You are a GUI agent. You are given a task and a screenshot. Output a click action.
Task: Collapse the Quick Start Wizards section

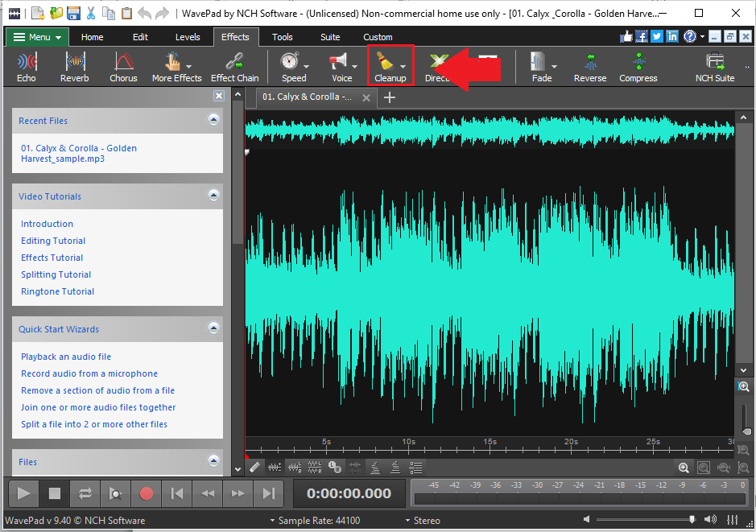(213, 328)
